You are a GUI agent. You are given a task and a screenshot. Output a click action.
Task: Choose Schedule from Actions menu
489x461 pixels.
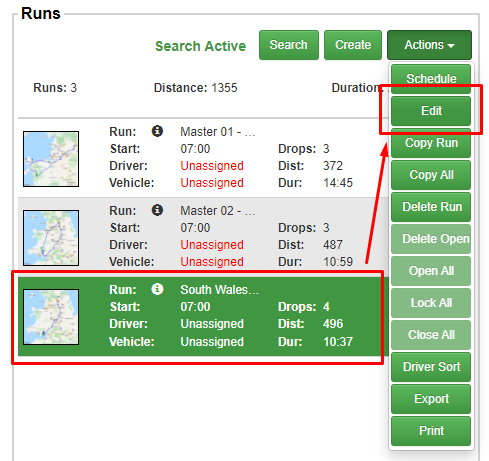pyautogui.click(x=431, y=79)
